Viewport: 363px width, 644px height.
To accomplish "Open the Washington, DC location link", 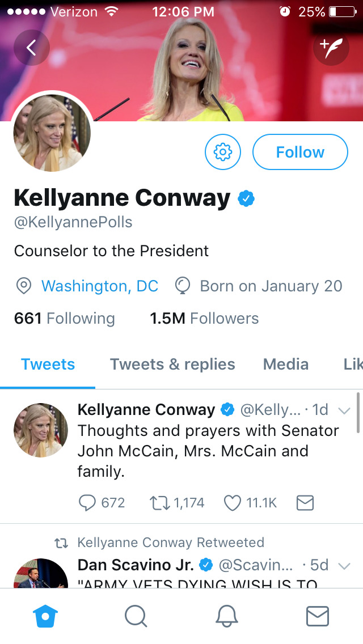I will click(100, 286).
